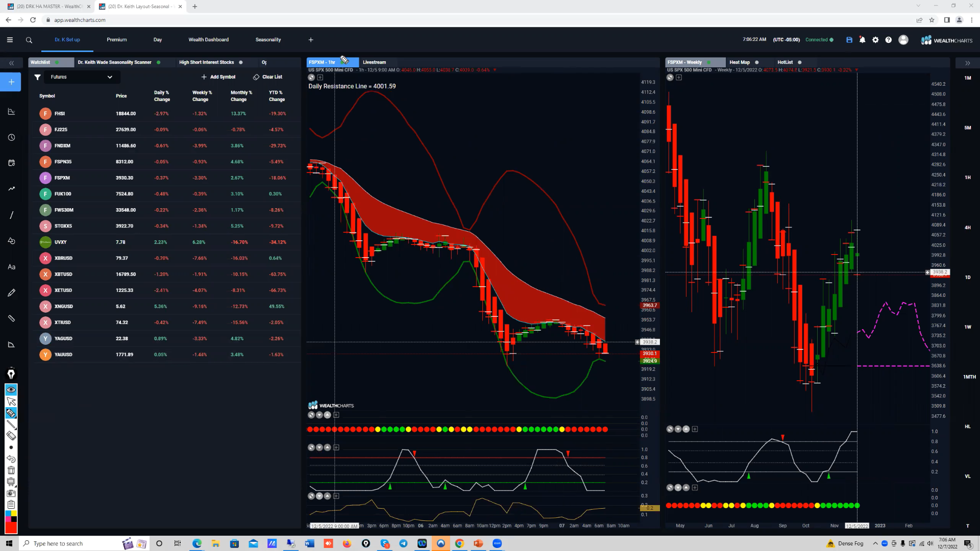
Task: Click Add Symbol button
Action: (218, 77)
